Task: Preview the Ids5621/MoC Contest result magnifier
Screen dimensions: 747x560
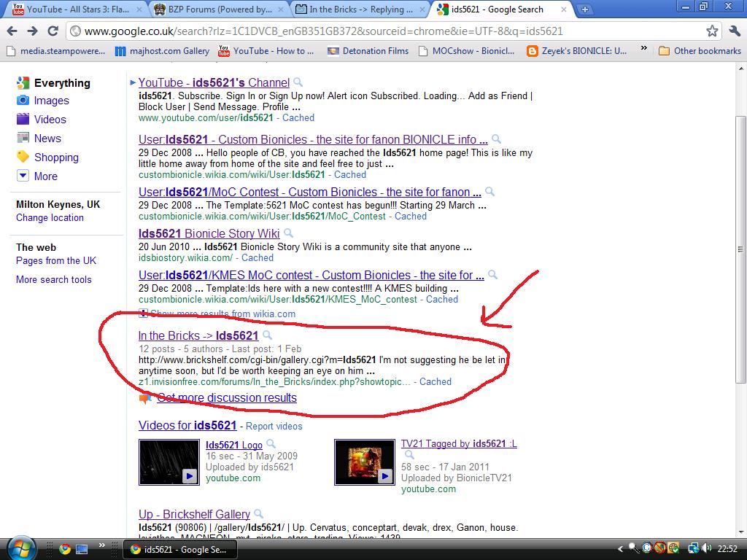Action: pos(489,192)
